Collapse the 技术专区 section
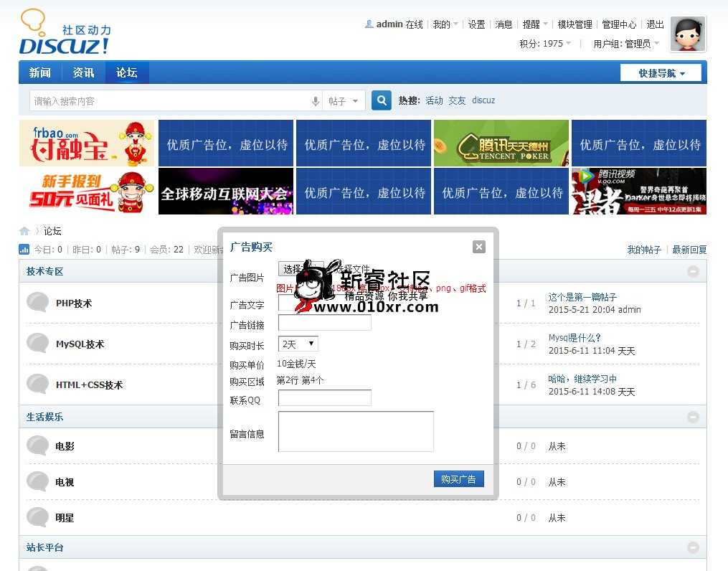 pyautogui.click(x=693, y=271)
